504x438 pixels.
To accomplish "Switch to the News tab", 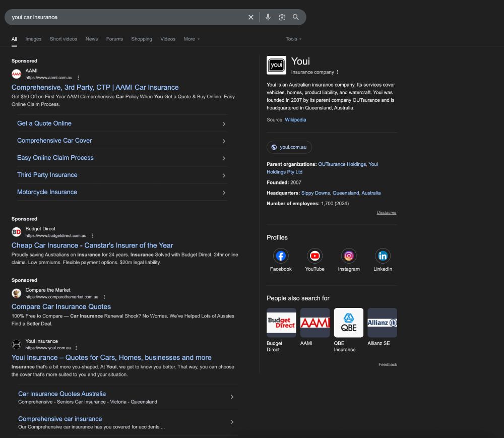I will [92, 39].
